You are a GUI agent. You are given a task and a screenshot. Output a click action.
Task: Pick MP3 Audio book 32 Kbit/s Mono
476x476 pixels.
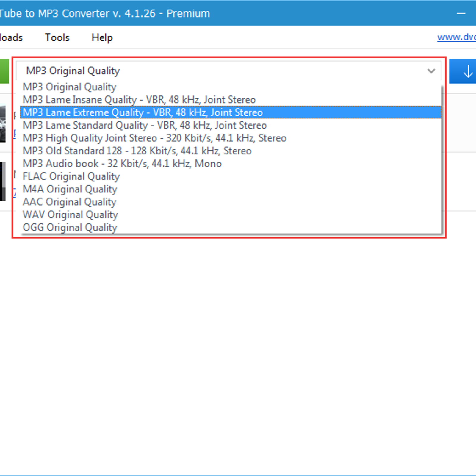pyautogui.click(x=231, y=164)
